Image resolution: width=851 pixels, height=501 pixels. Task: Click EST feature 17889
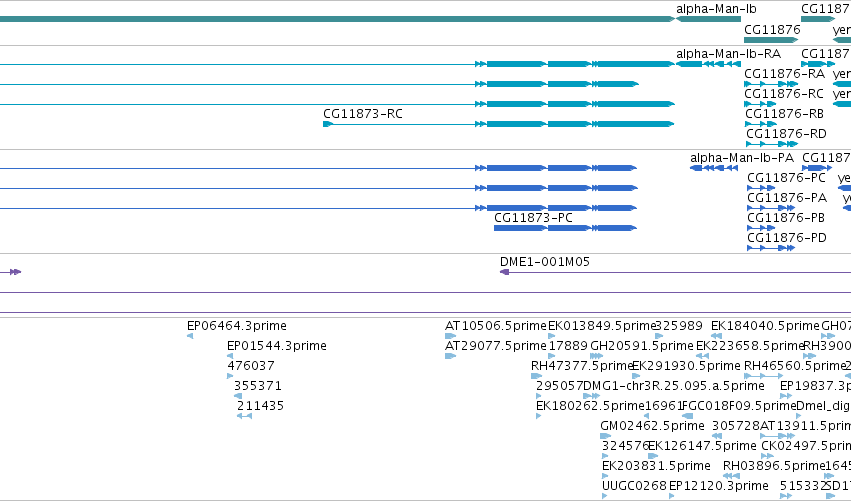[551, 356]
